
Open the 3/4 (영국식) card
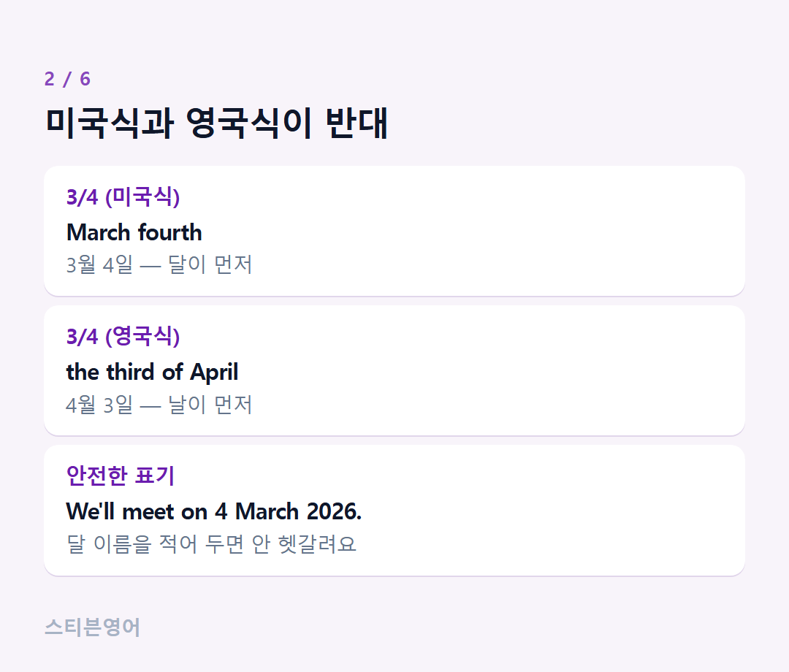[394, 371]
